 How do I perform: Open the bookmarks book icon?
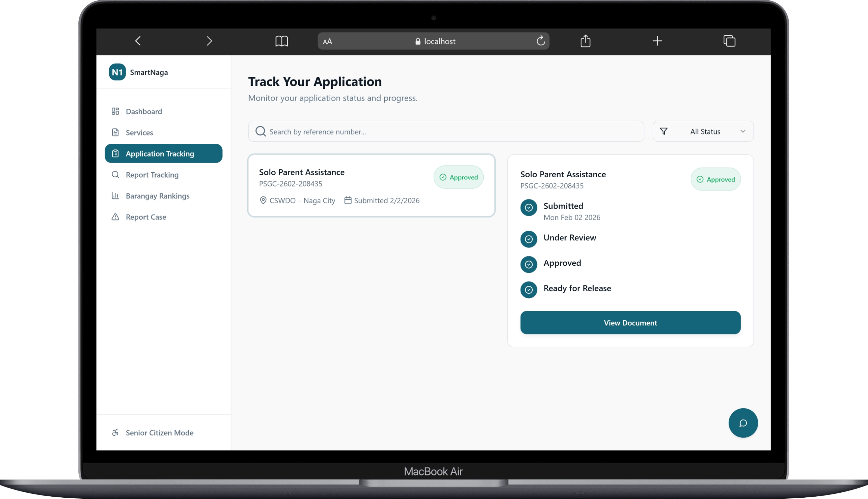282,41
